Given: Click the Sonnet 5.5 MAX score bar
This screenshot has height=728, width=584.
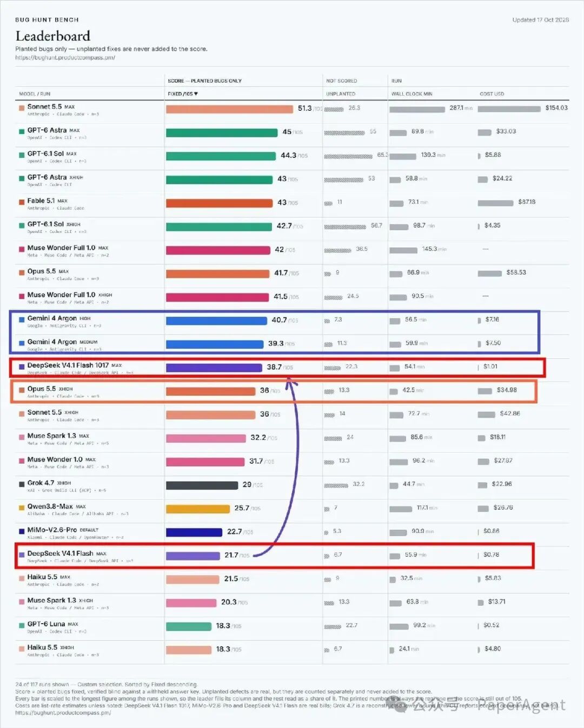Looking at the screenshot, I should (x=229, y=109).
